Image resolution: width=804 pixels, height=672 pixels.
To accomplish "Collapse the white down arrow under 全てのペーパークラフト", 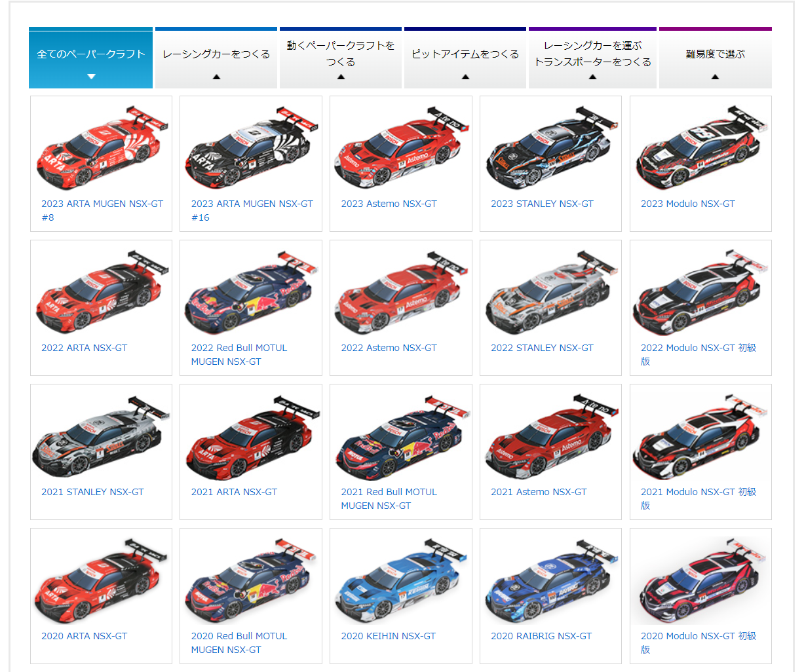I will (91, 77).
